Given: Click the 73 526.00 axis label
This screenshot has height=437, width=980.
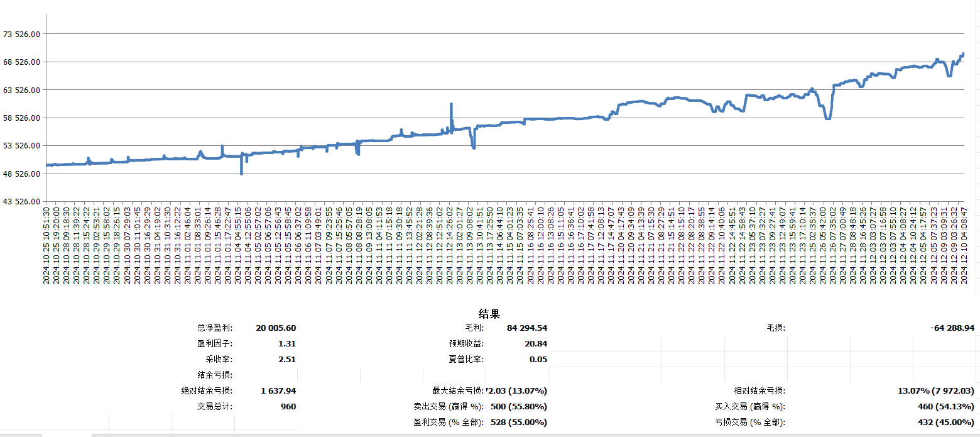Looking at the screenshot, I should click(x=21, y=34).
